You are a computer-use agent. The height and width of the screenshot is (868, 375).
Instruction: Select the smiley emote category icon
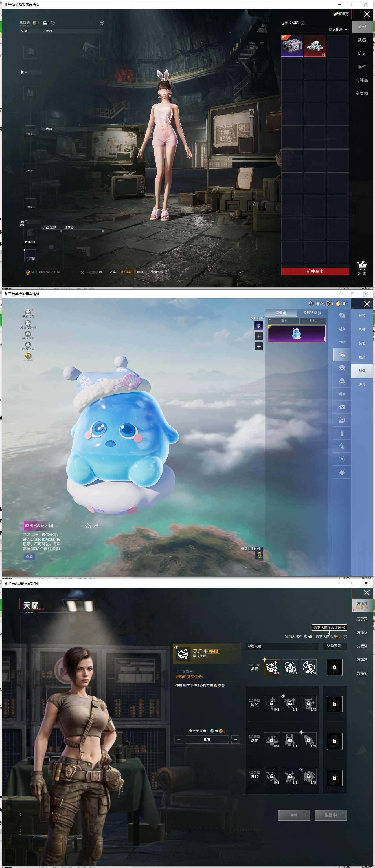(x=342, y=368)
